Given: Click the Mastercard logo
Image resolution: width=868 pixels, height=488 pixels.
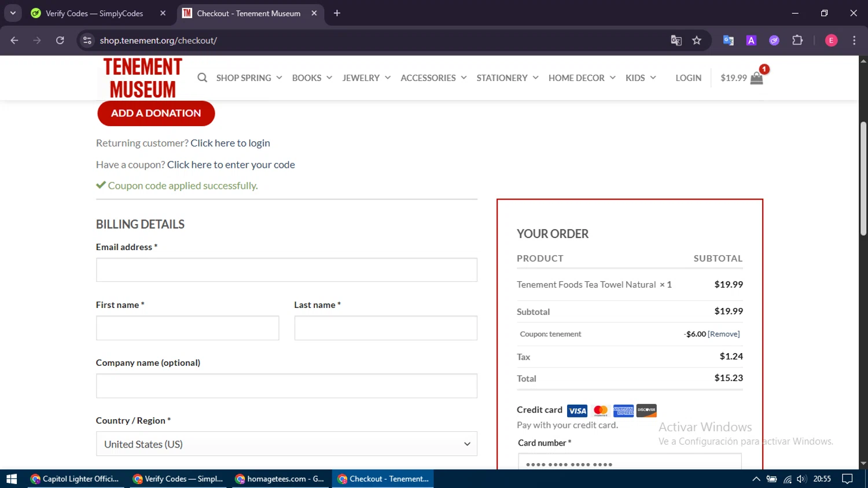Looking at the screenshot, I should (x=601, y=410).
